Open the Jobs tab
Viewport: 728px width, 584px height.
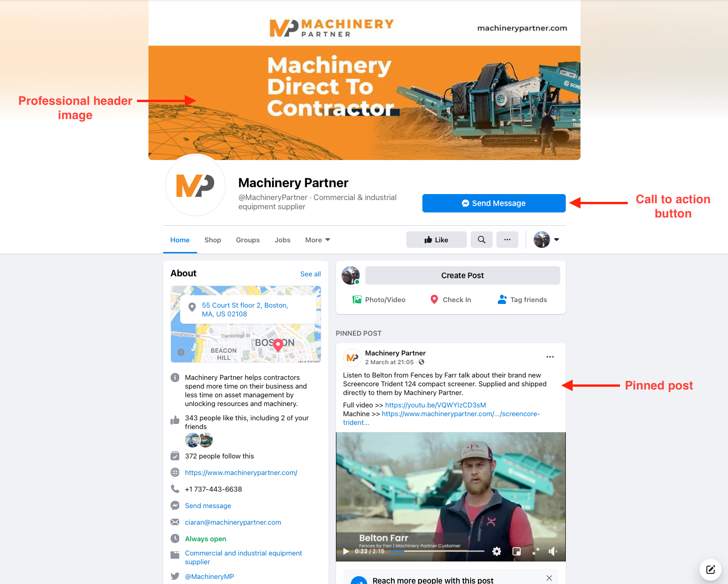283,240
